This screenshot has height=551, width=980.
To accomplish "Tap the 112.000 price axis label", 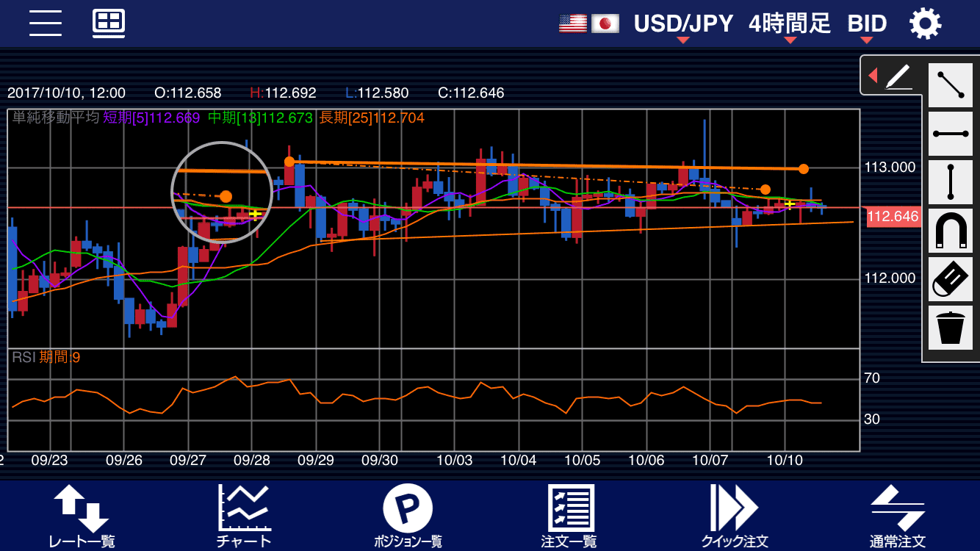I will click(x=890, y=278).
